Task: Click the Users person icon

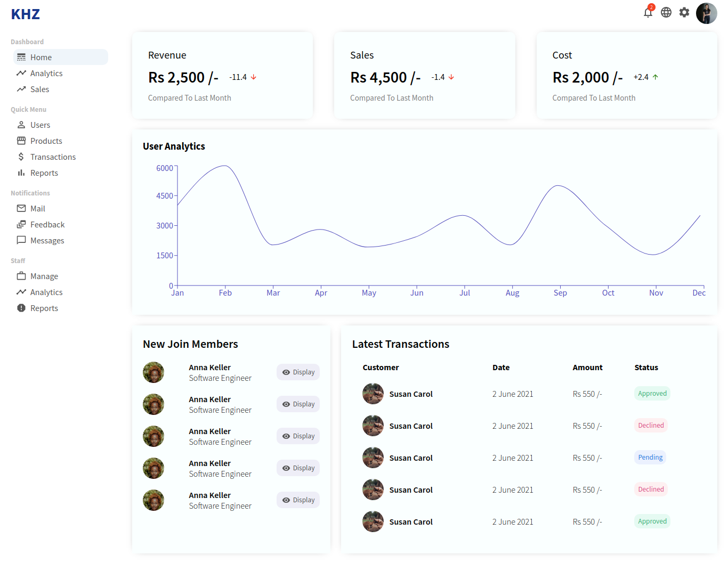Action: [21, 125]
